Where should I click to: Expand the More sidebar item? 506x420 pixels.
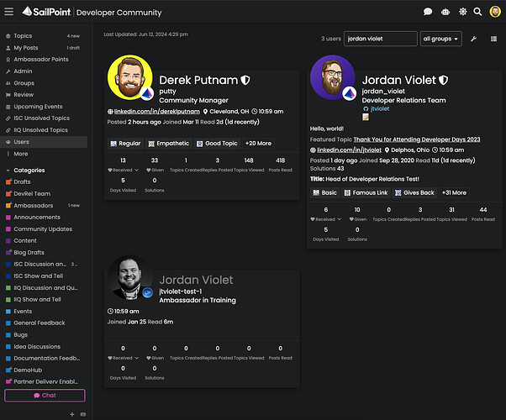coord(21,154)
